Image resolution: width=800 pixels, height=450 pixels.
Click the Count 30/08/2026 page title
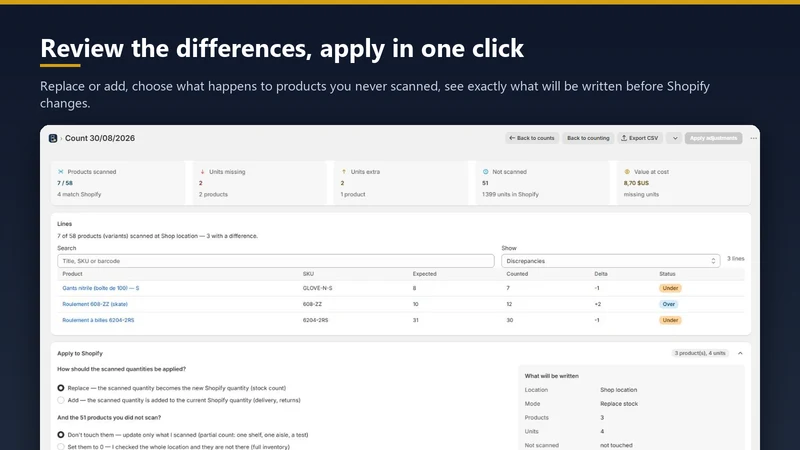[x=100, y=138]
